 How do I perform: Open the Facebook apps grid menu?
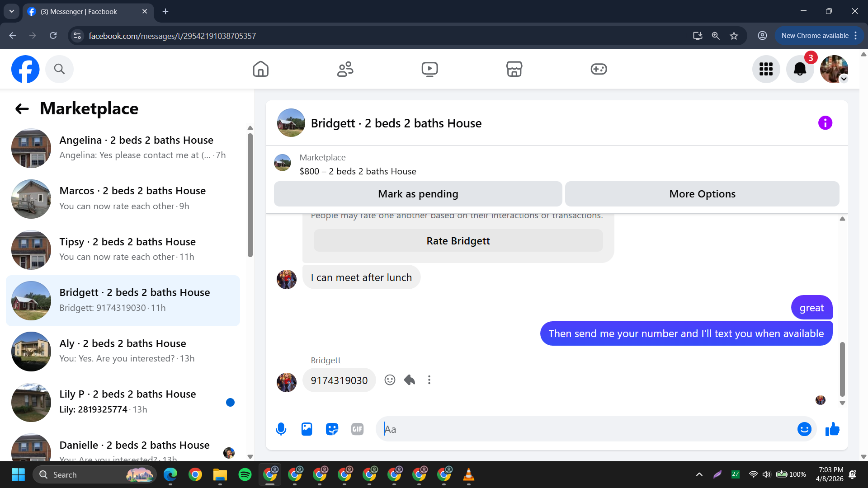766,69
